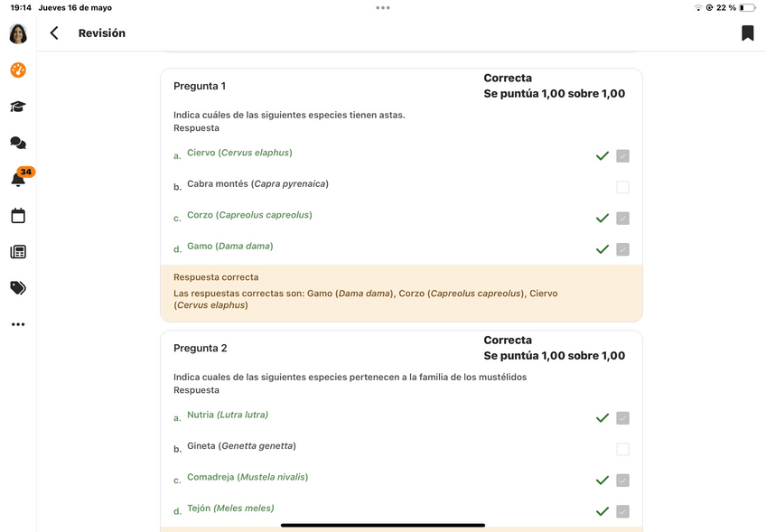The image size is (766, 532).
Task: Open notifications bell with 34 badge
Action: click(x=18, y=179)
